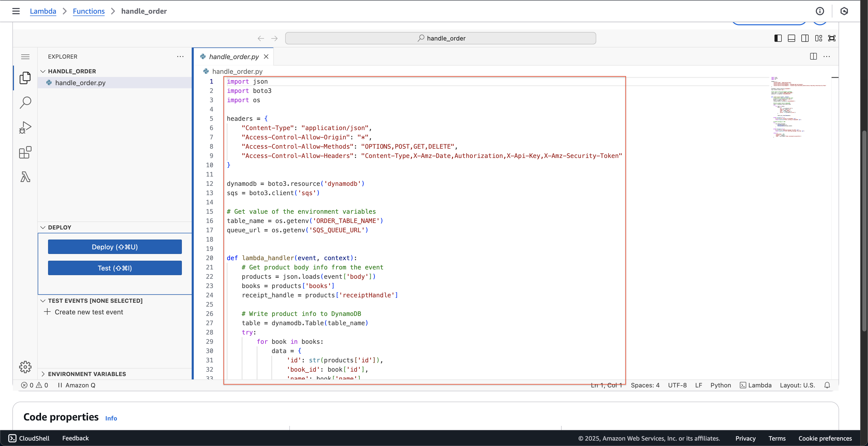Select the Search icon in sidebar
Image resolution: width=868 pixels, height=446 pixels.
click(x=25, y=102)
